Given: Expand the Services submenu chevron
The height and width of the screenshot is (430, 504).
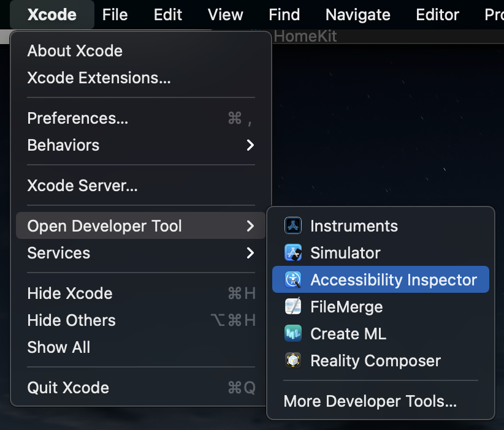Looking at the screenshot, I should 250,253.
